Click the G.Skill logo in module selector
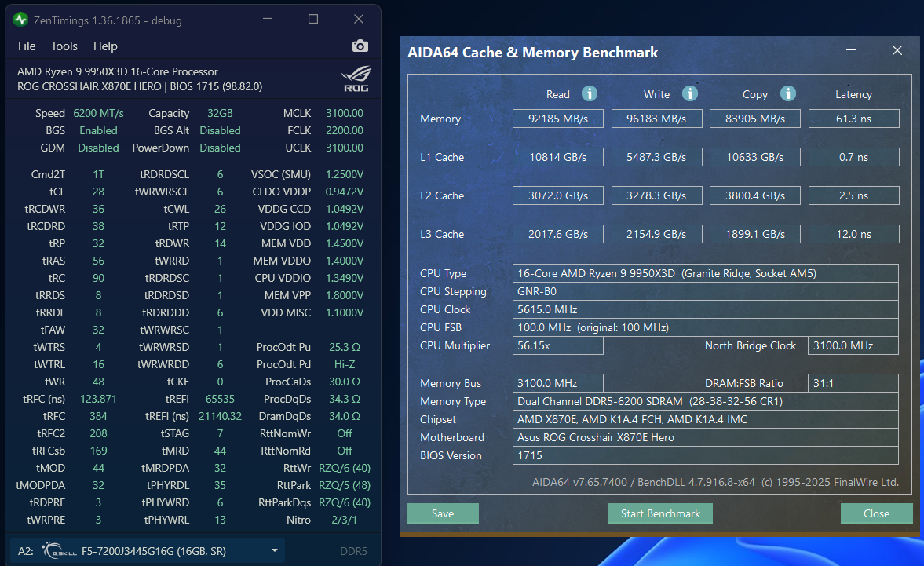924x566 pixels. coord(59,550)
